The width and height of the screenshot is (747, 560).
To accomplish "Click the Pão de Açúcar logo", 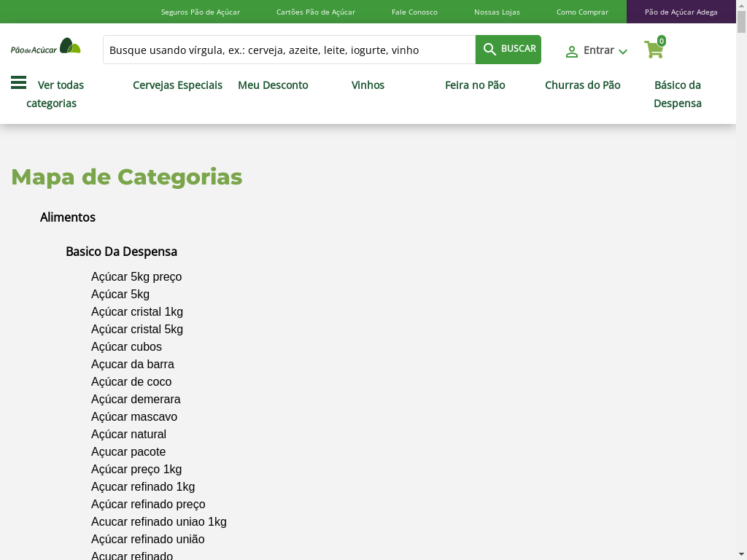I will pyautogui.click(x=45, y=47).
